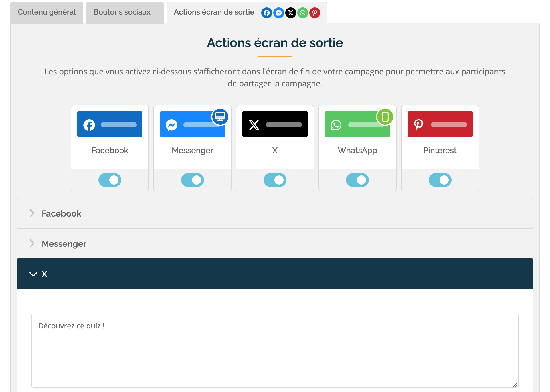
Task: Click the 'WhatsApp' label under the green card
Action: click(x=357, y=151)
